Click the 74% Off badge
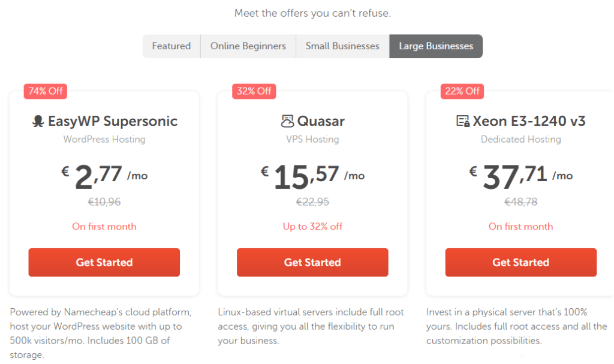Screen dimensions: 614x364 click(46, 91)
